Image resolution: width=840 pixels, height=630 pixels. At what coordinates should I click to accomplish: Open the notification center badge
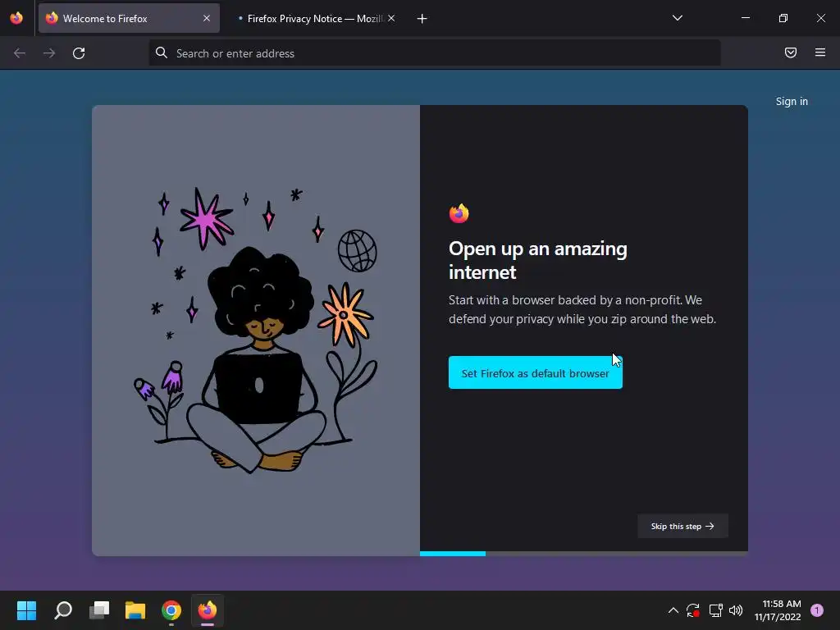coord(817,610)
